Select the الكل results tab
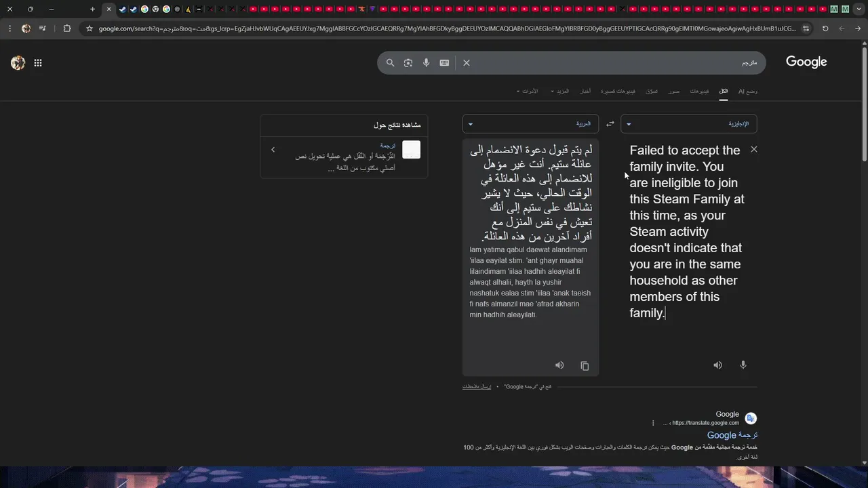This screenshot has width=868, height=488. (x=724, y=91)
